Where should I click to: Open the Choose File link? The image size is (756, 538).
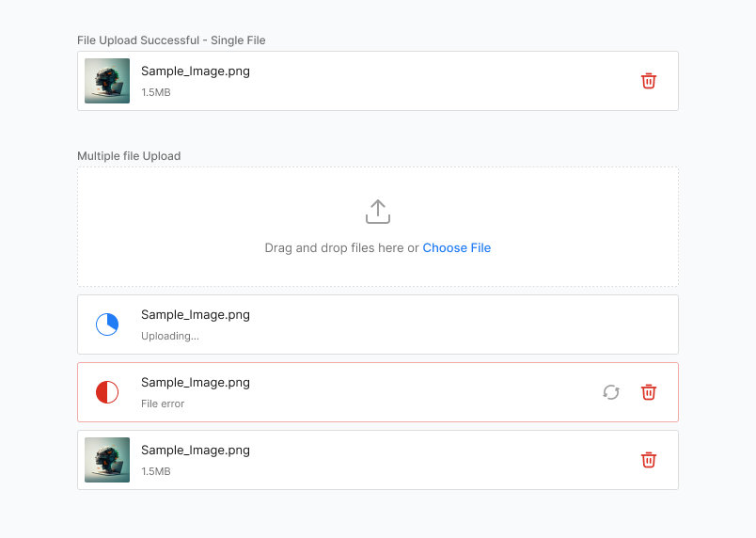(x=456, y=248)
